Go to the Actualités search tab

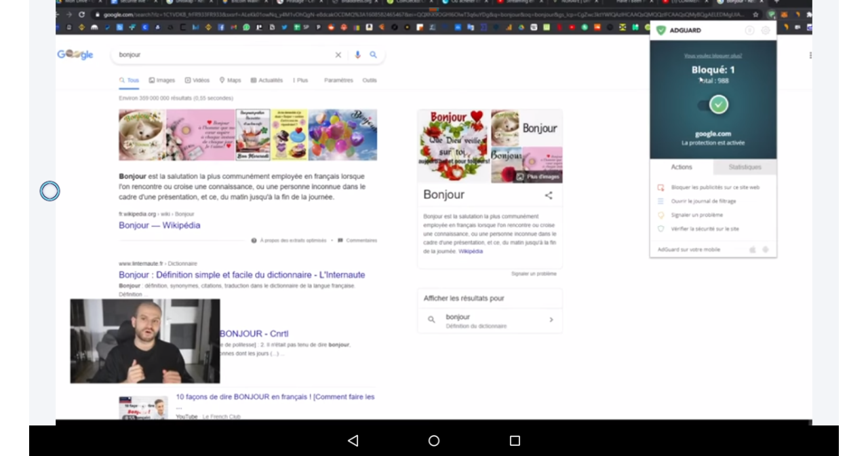tap(267, 80)
